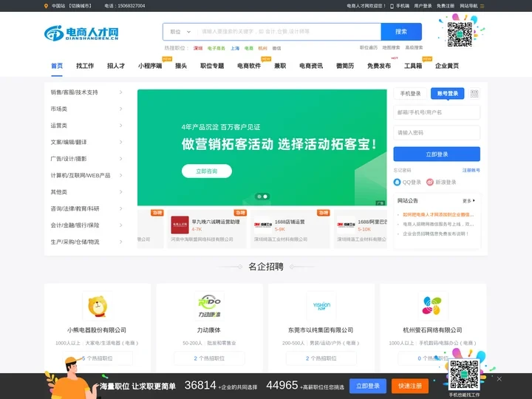Open the 网站导航 hamburger menu icon
Viewport: 532px width, 399px height.
(x=482, y=6)
